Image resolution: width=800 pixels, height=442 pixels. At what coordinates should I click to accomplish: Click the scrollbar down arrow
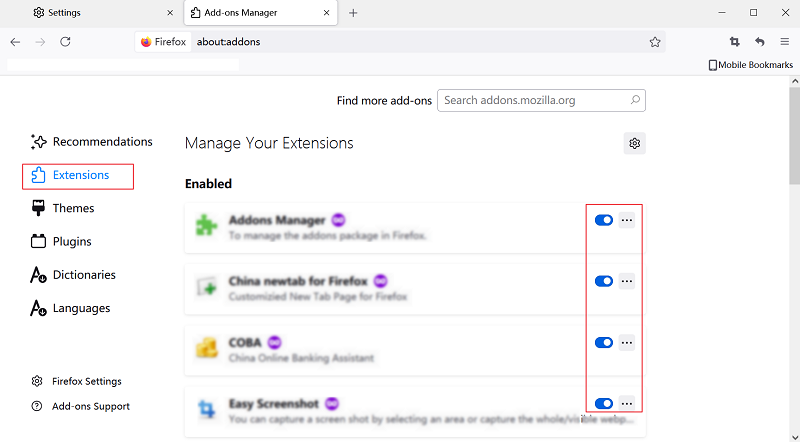pyautogui.click(x=794, y=437)
